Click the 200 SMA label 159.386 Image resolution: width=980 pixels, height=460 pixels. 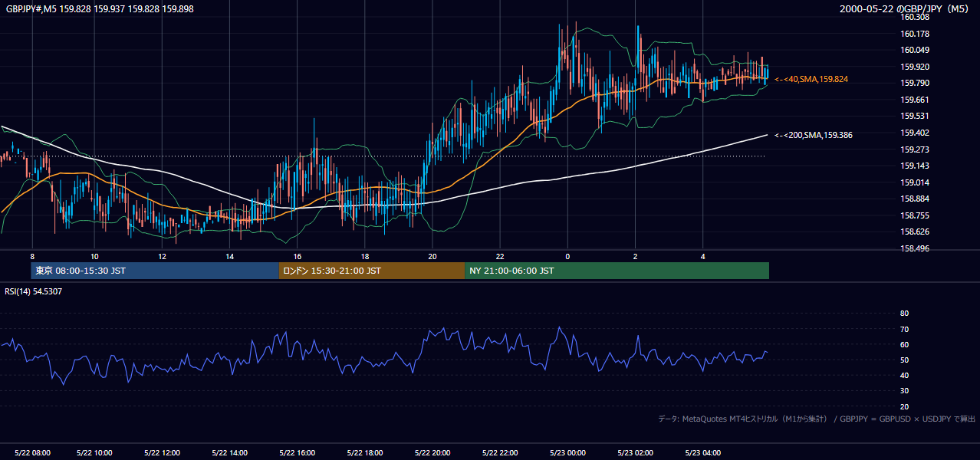[x=814, y=135]
